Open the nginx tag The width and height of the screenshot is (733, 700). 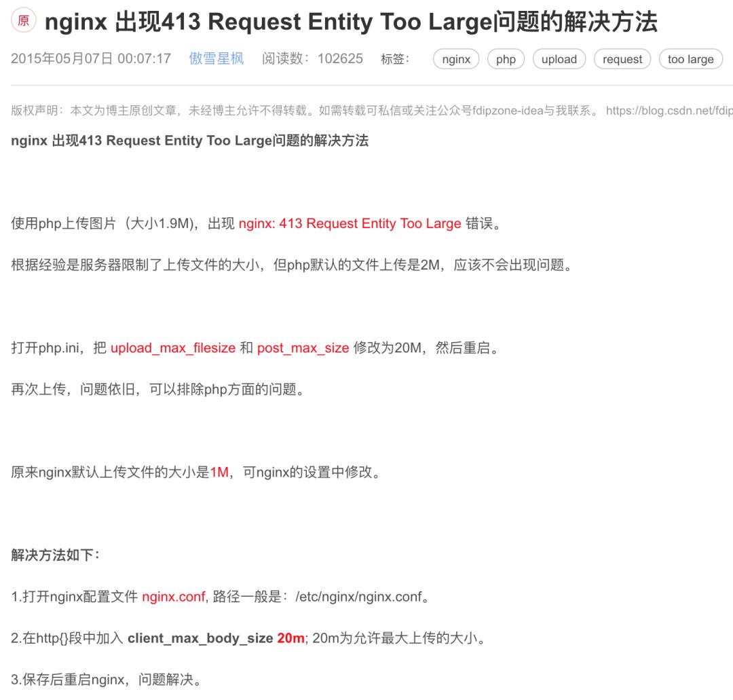456,59
